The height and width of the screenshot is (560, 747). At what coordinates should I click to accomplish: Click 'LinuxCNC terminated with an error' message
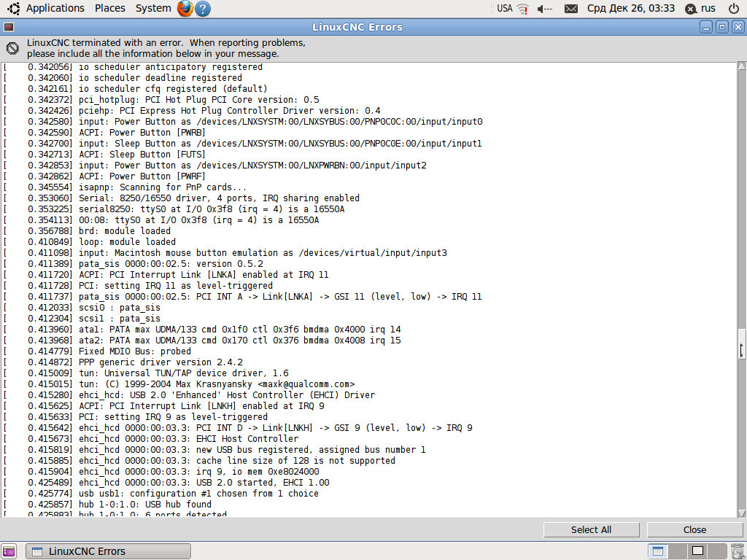(166, 48)
